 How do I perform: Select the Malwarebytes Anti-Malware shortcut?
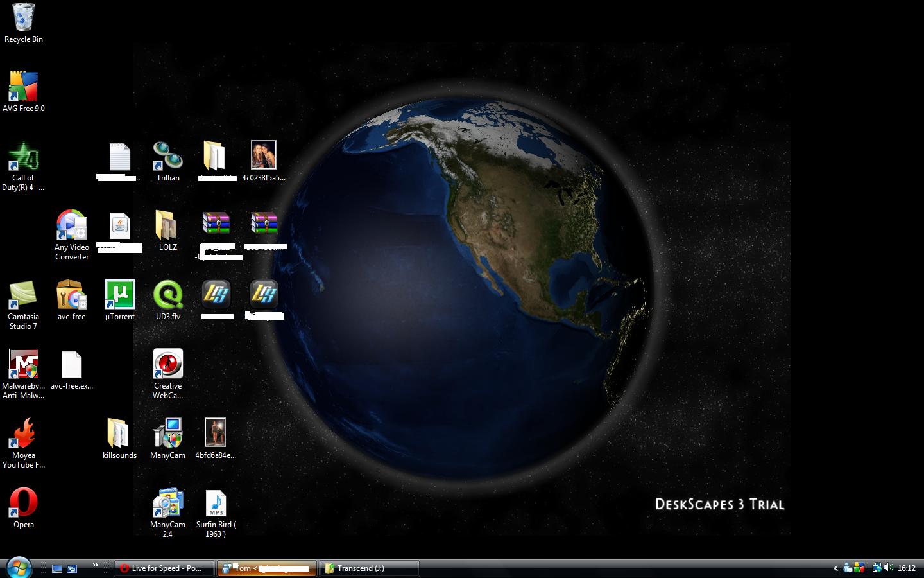pyautogui.click(x=24, y=364)
